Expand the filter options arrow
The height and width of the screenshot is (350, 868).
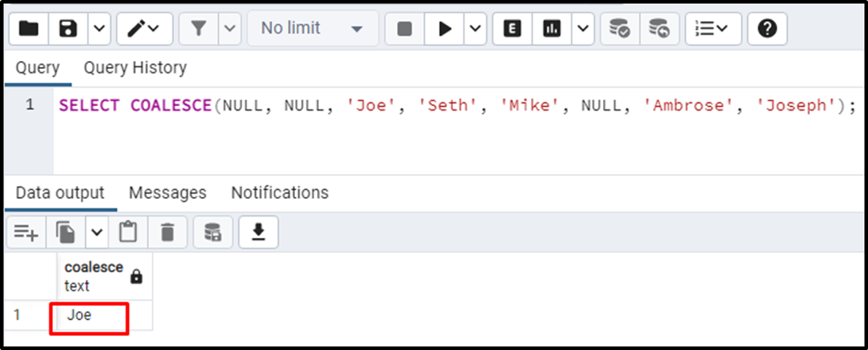[x=230, y=29]
